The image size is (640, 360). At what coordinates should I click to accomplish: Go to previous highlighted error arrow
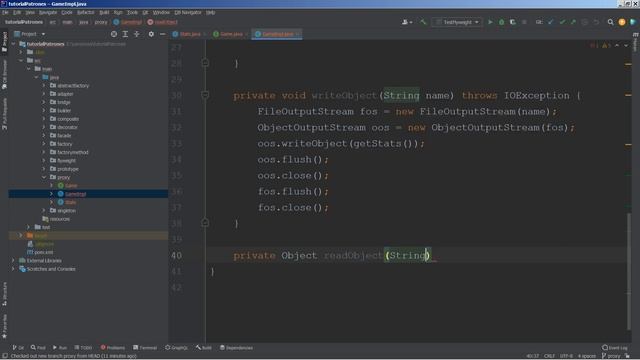click(x=617, y=45)
